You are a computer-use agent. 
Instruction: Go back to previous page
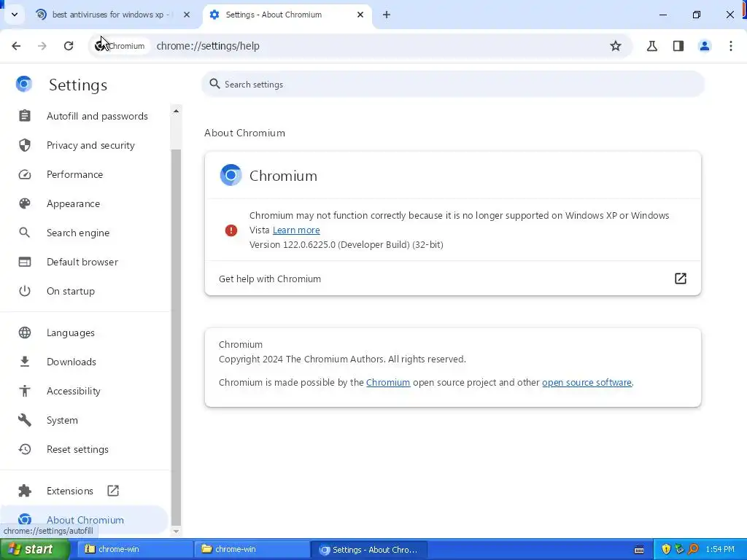pos(16,46)
